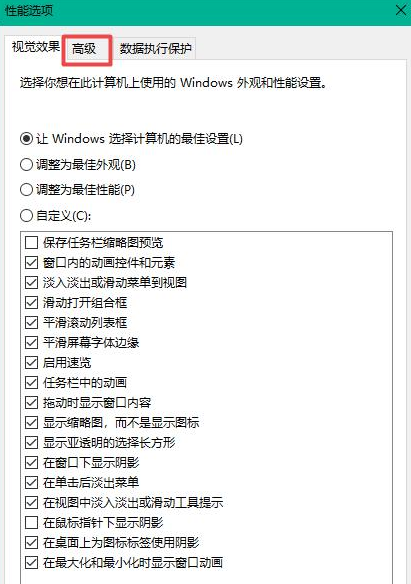This screenshot has height=584, width=411.
Task: Switch to the 高级 tab
Action: pos(84,49)
